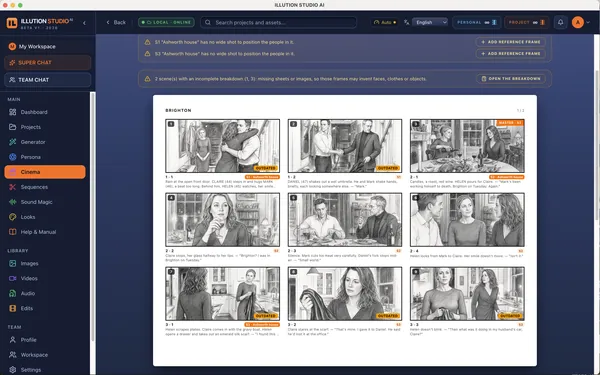Click the Local Online status badge
The height and width of the screenshot is (375, 600).
point(166,22)
